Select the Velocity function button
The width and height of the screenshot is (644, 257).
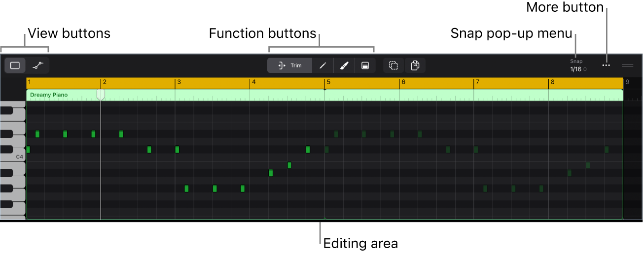pos(365,65)
